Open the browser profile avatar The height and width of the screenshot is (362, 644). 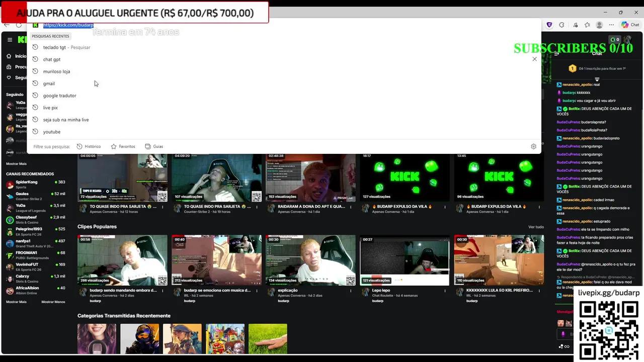599,25
